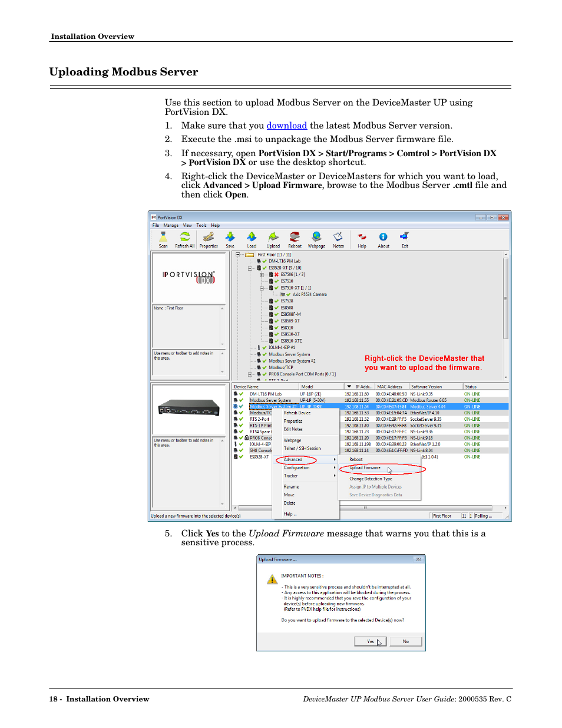Select the DM-LT16 PM Lab list row
The height and width of the screenshot is (728, 562).
tap(371, 394)
